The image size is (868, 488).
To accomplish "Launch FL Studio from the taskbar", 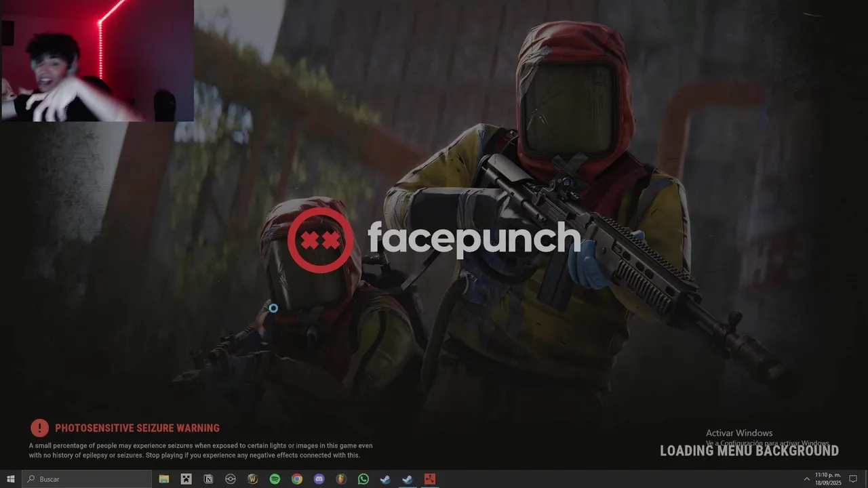I will click(341, 479).
